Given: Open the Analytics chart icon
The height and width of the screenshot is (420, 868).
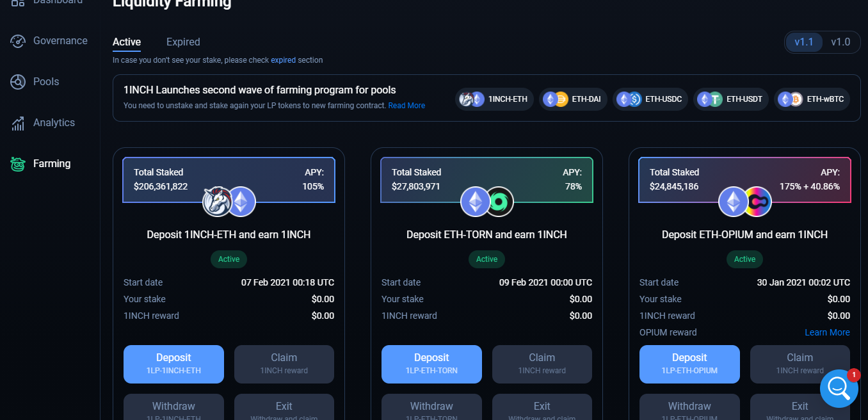Looking at the screenshot, I should point(18,123).
